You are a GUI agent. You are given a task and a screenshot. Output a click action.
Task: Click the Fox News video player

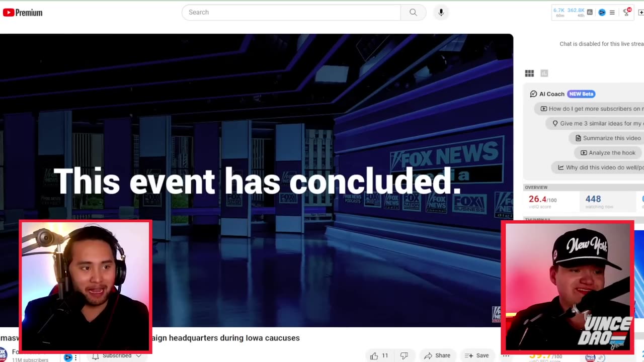coord(257,180)
